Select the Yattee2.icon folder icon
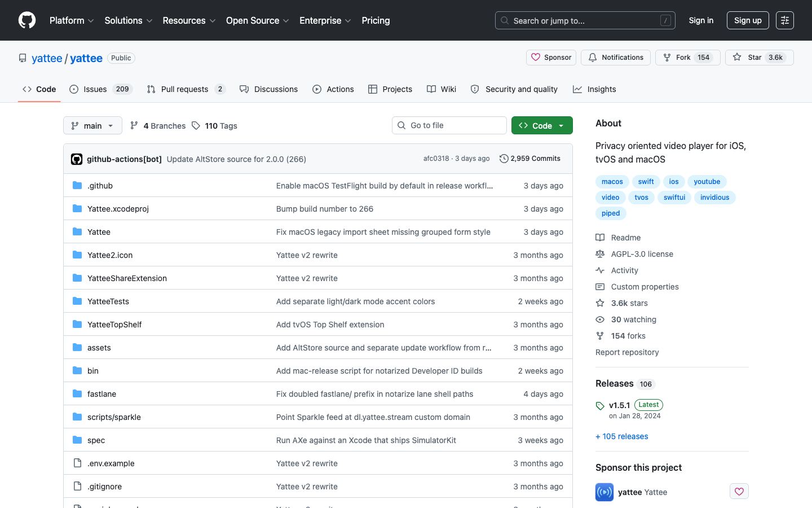This screenshot has height=508, width=812. [x=77, y=255]
